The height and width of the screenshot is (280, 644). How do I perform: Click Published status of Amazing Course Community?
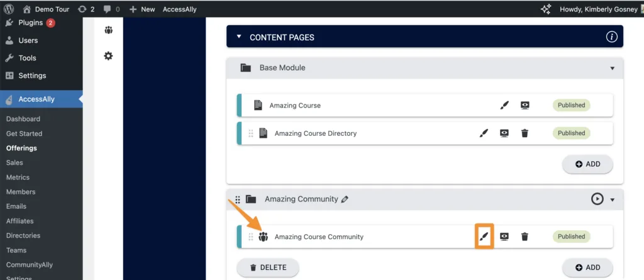pyautogui.click(x=571, y=237)
